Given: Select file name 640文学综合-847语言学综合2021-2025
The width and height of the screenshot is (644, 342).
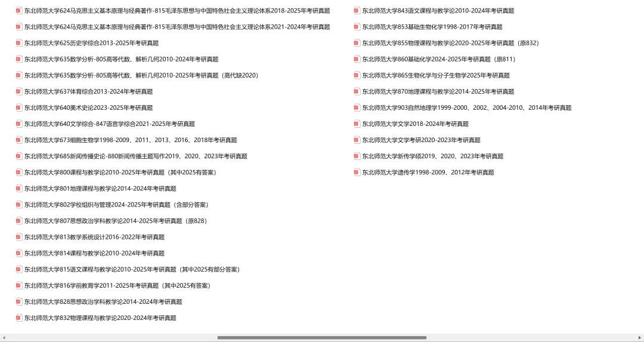Looking at the screenshot, I should pyautogui.click(x=110, y=124).
